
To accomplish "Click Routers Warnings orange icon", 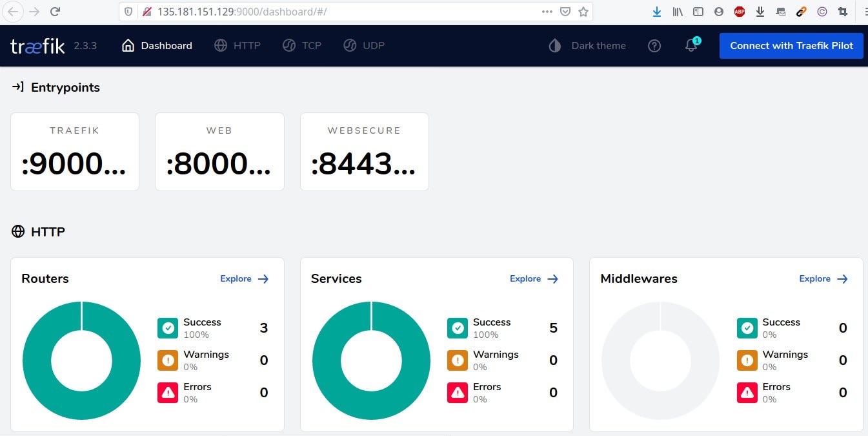I will pyautogui.click(x=168, y=360).
